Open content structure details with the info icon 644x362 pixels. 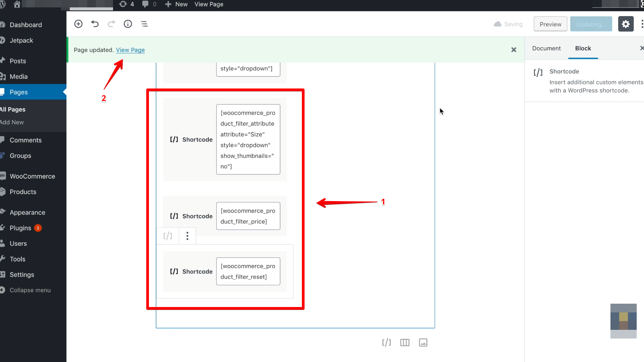point(127,24)
